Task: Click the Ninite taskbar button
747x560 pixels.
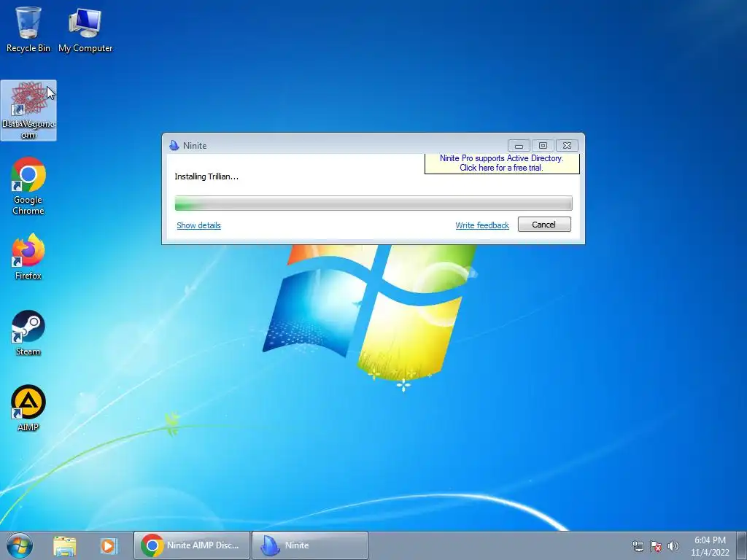Action: 309,545
